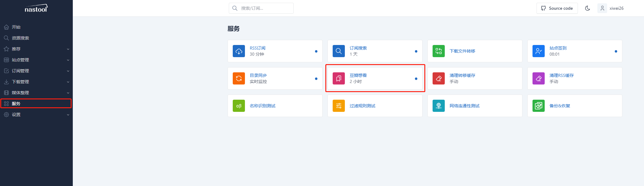The height and width of the screenshot is (186, 644).
Task: Expand the 站点管理 sidebar submenu arrow
Action: pos(68,60)
